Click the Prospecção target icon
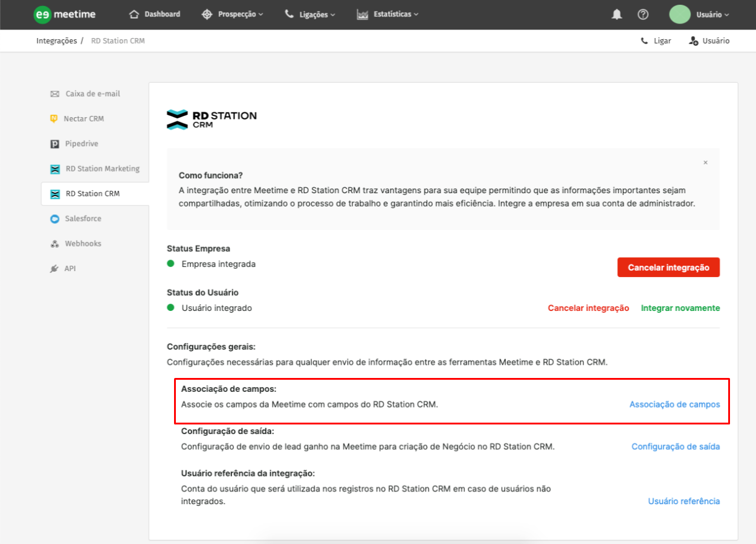Screen dimensions: 756x544 207,14
